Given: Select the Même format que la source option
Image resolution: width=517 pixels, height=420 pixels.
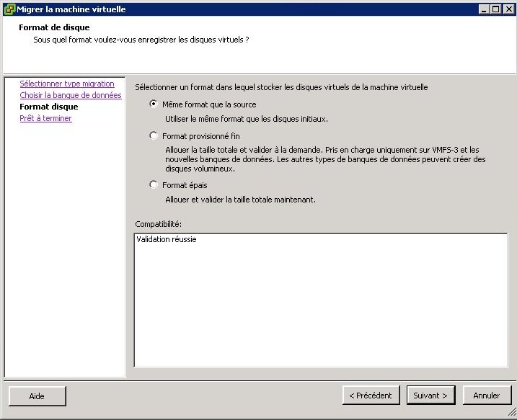Looking at the screenshot, I should [154, 104].
